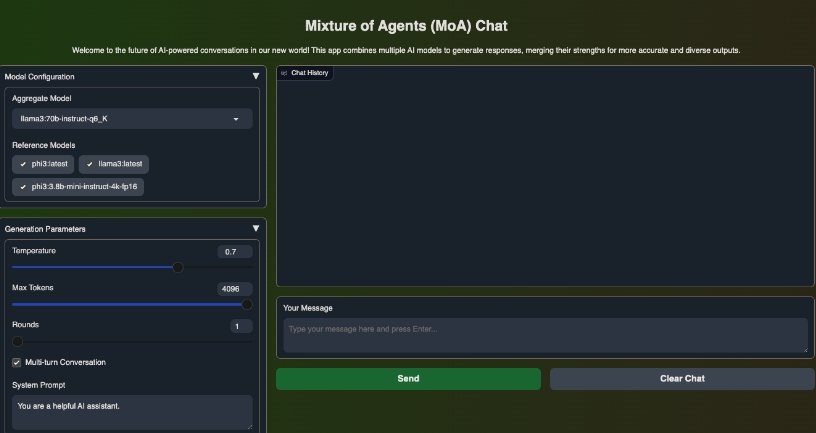Image resolution: width=816 pixels, height=433 pixels.
Task: Click the Max Tokens slider handle
Action: coord(247,304)
